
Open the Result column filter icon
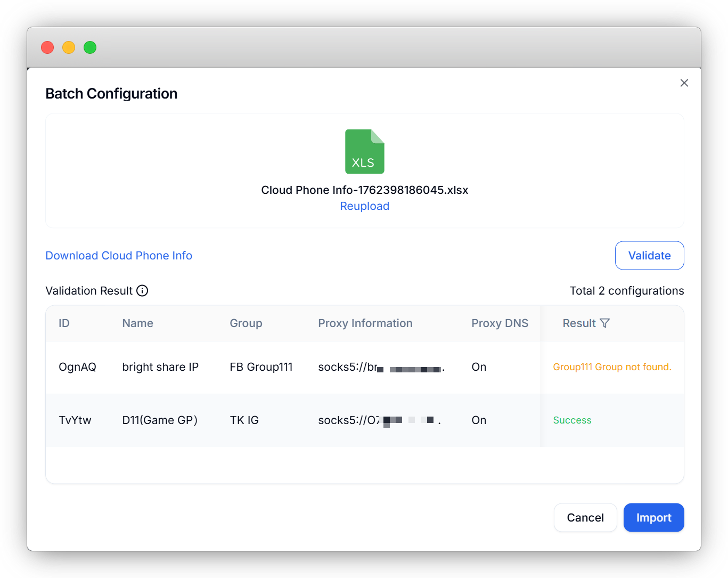click(604, 323)
